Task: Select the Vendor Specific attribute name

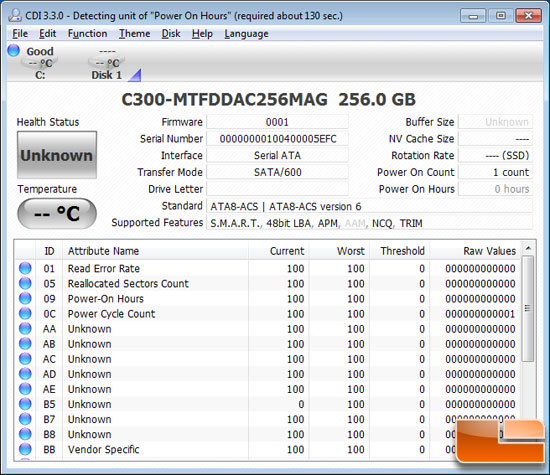Action: coord(103,449)
